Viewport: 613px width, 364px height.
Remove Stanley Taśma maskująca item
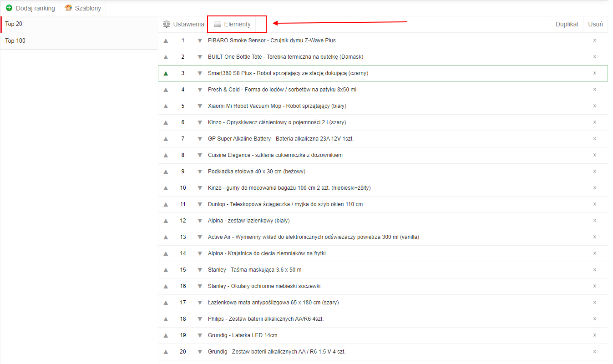[x=594, y=270]
